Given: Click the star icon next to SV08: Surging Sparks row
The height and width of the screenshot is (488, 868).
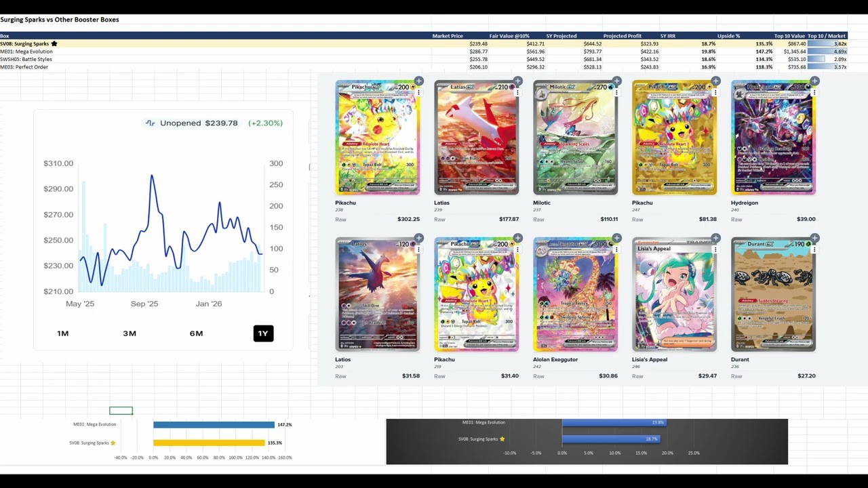Looking at the screenshot, I should click(54, 43).
